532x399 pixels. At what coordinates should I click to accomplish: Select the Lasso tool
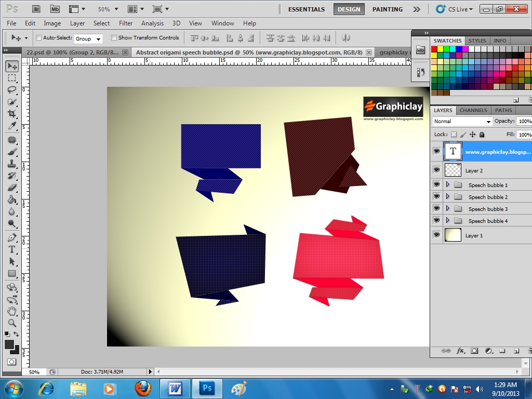(x=11, y=89)
